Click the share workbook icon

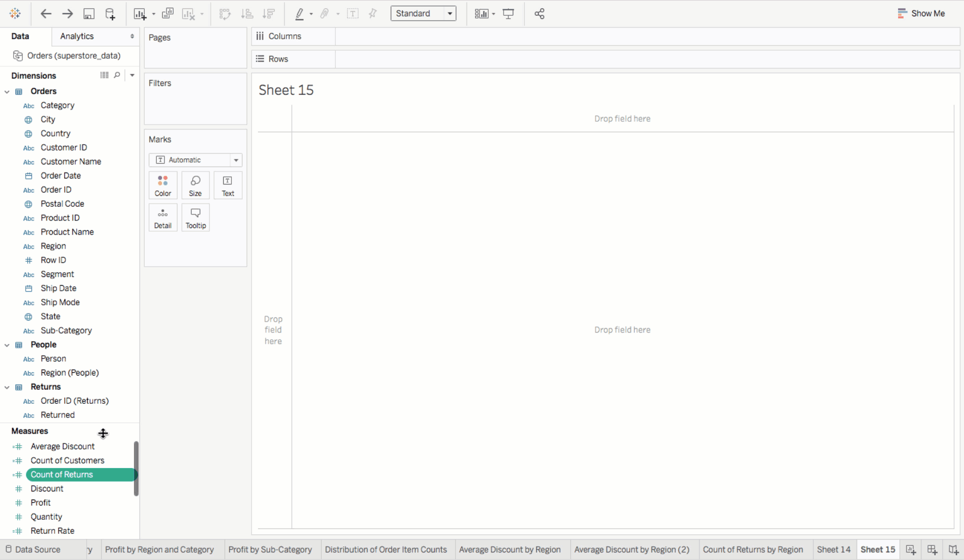point(539,14)
